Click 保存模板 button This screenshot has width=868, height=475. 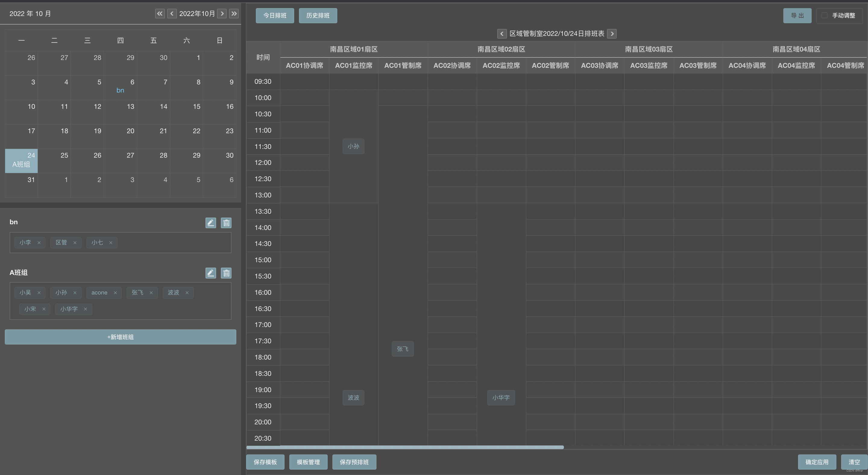pos(265,462)
